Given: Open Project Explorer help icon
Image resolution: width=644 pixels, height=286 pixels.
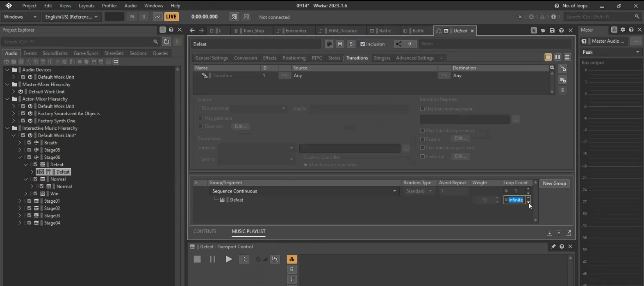Looking at the screenshot, I should coord(171,30).
